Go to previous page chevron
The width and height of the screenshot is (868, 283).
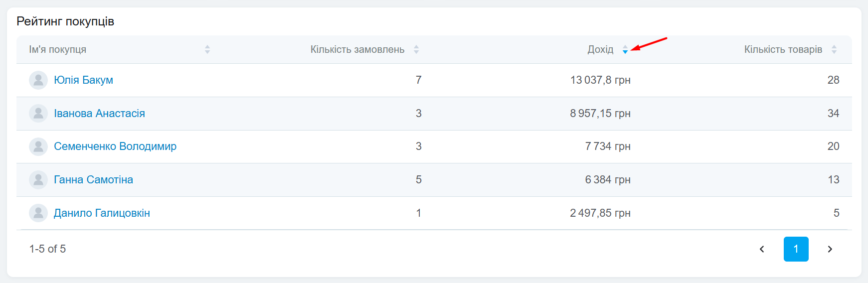pos(762,249)
